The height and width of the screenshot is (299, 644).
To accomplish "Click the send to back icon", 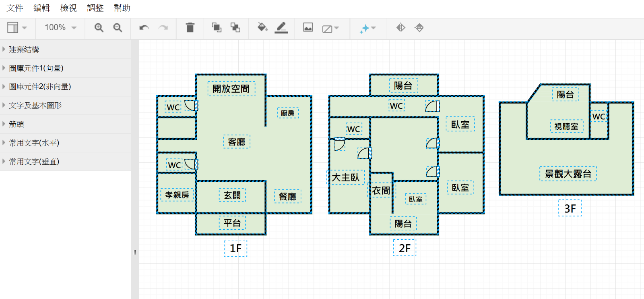I will click(235, 27).
